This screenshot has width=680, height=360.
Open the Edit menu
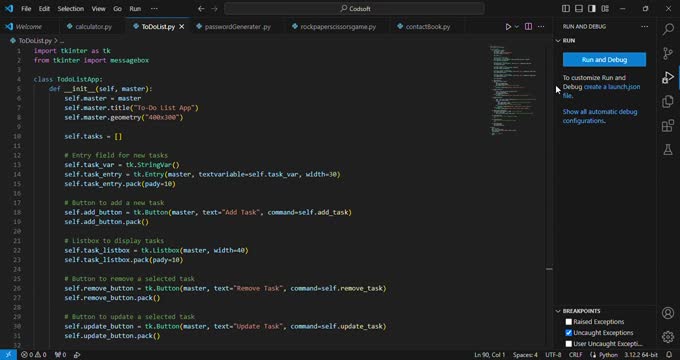(x=44, y=9)
